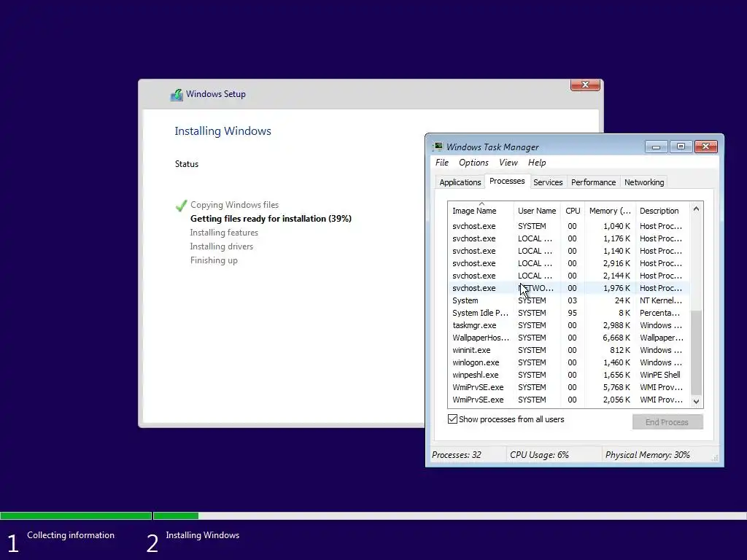Click the Collecting information progress bar segment

pos(76,516)
